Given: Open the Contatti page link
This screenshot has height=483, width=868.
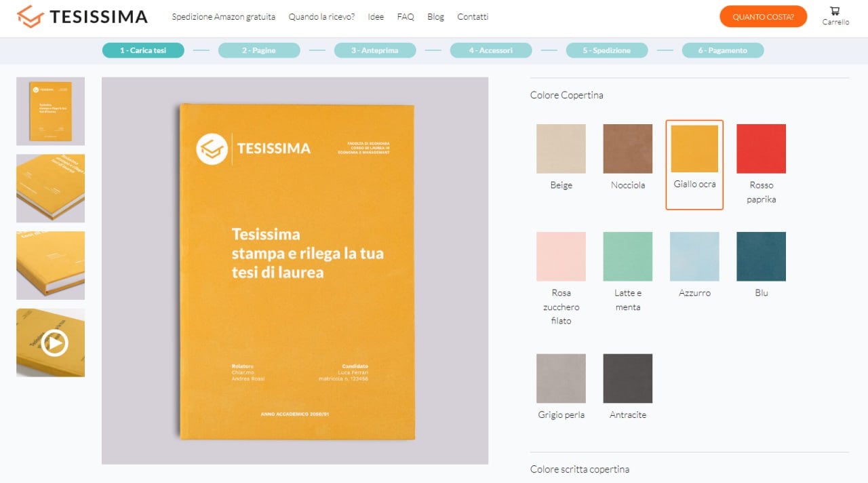Looking at the screenshot, I should pos(473,17).
